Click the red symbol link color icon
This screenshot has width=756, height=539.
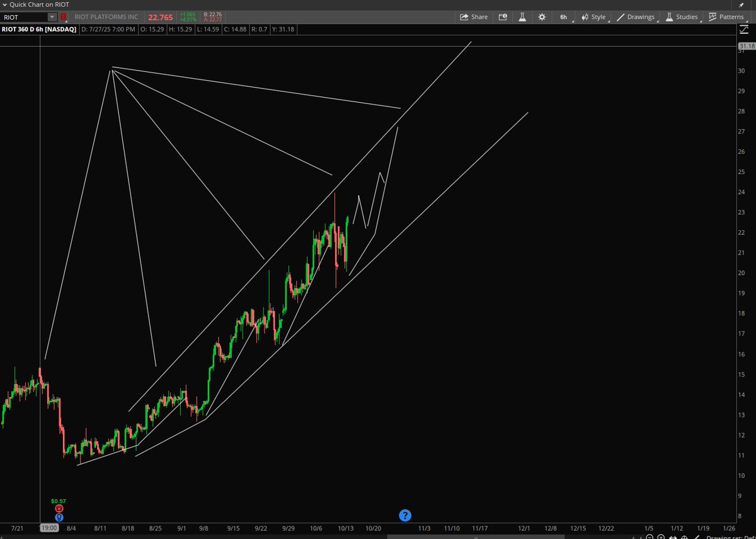(x=62, y=17)
